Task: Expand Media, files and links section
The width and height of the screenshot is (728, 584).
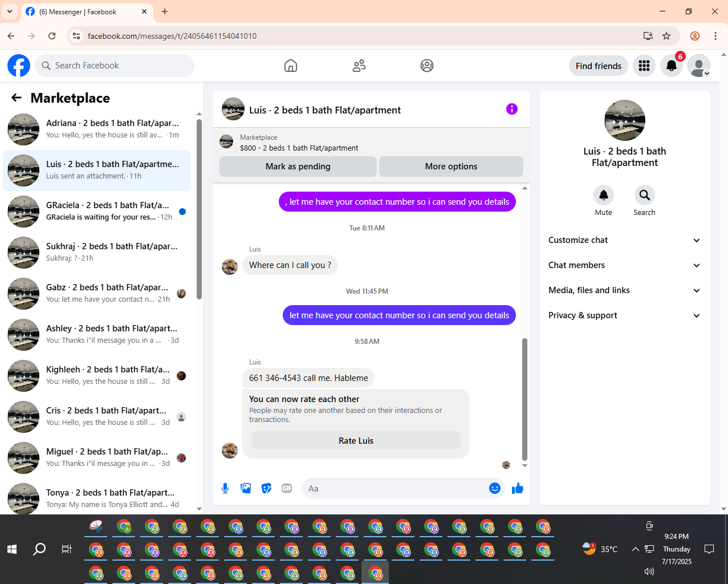Action: pyautogui.click(x=625, y=290)
